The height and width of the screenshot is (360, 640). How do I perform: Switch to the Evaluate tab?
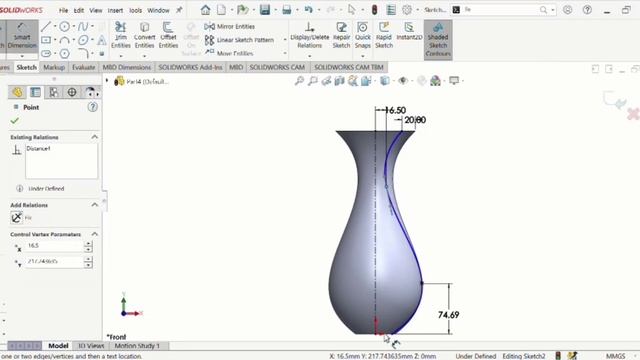[x=83, y=67]
